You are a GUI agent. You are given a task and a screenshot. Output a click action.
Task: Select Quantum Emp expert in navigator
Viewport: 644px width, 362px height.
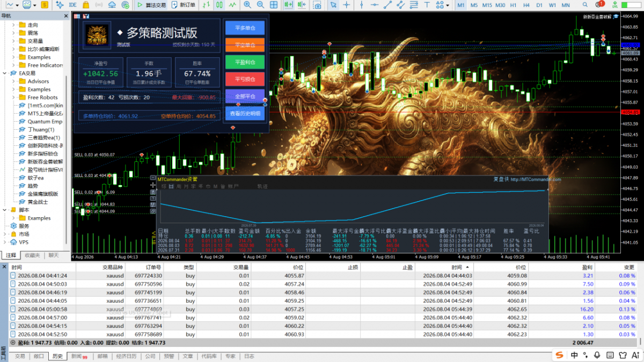click(45, 122)
